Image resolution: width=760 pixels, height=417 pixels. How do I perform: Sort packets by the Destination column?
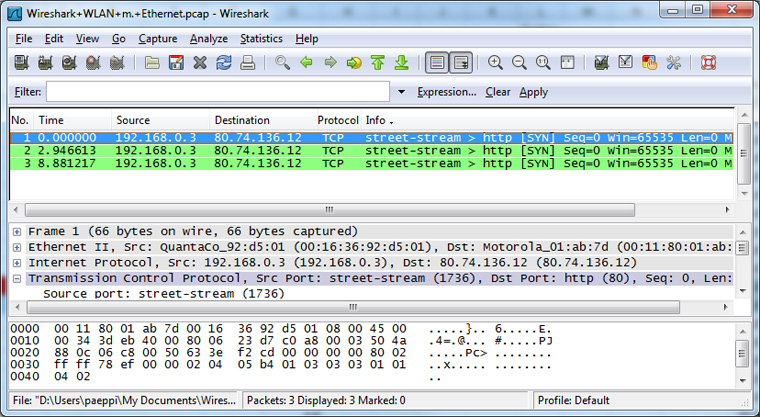click(x=262, y=120)
